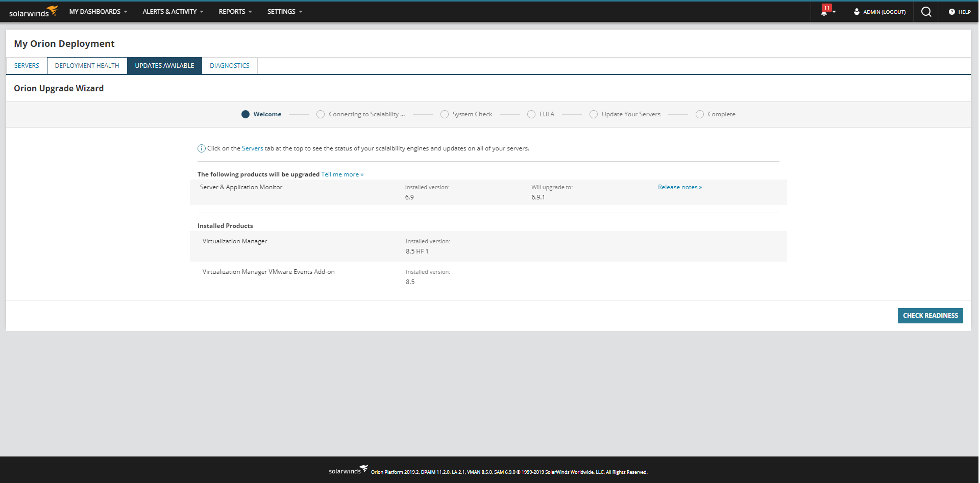The width and height of the screenshot is (980, 483).
Task: Open the Tell me more link
Action: [x=342, y=174]
